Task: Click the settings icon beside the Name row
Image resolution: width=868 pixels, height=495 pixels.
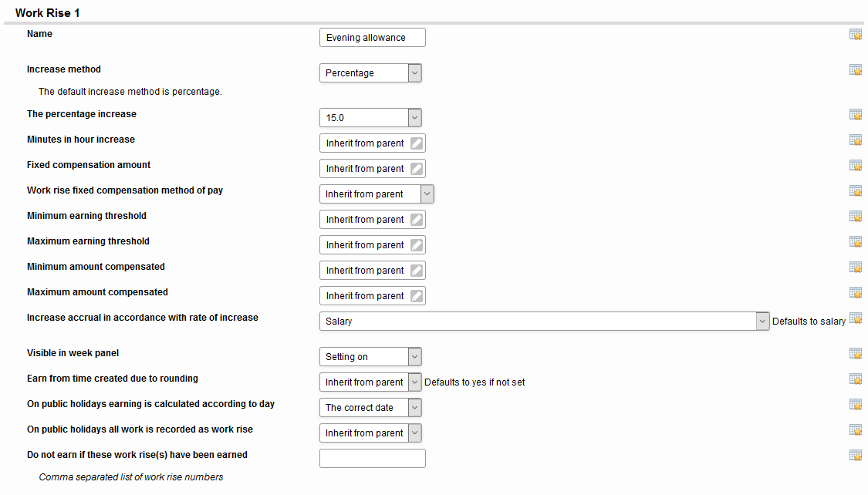Action: 855,35
